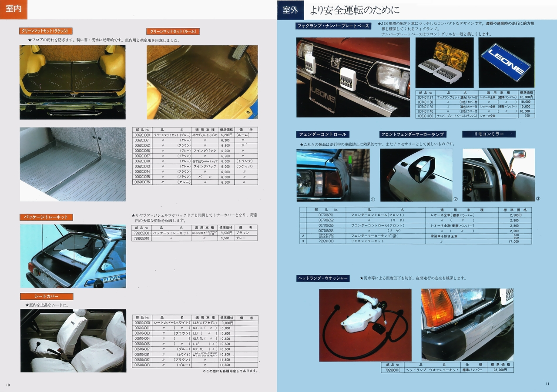Open the blue hatchback package tray photo
The height and width of the screenshot is (392, 557).
(73, 256)
